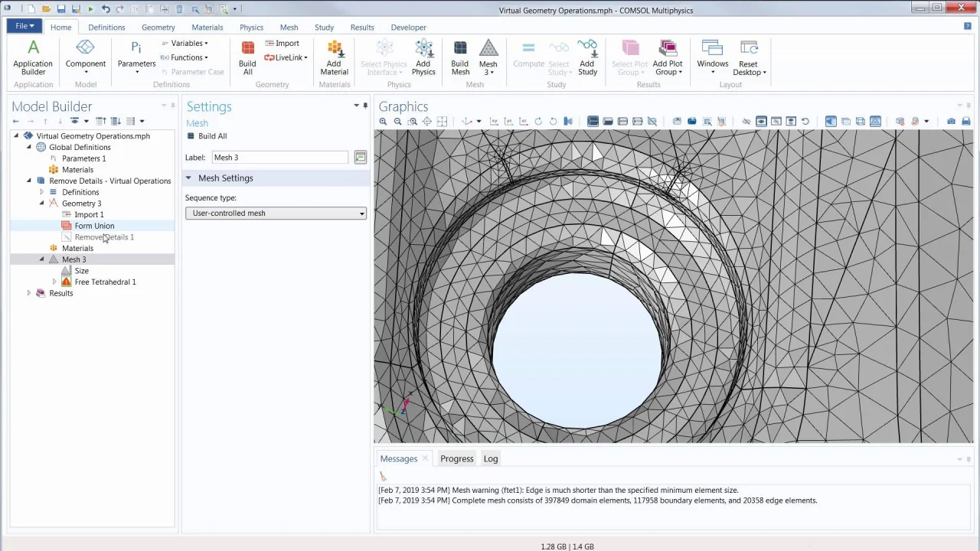
Task: Open the Log tab
Action: (x=491, y=458)
